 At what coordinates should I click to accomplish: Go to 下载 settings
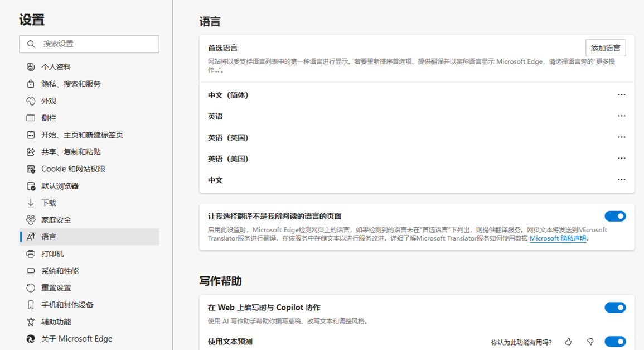[x=89, y=203]
